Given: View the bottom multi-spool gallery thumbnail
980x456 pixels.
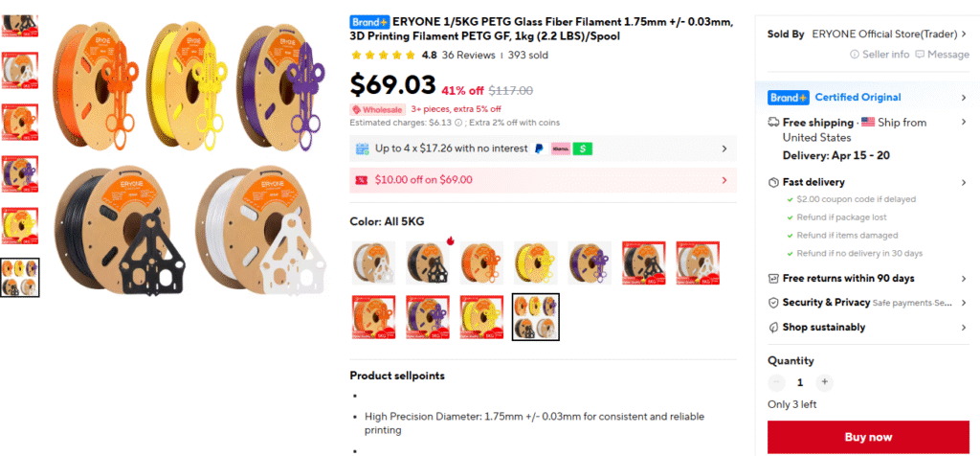Looking at the screenshot, I should point(20,277).
